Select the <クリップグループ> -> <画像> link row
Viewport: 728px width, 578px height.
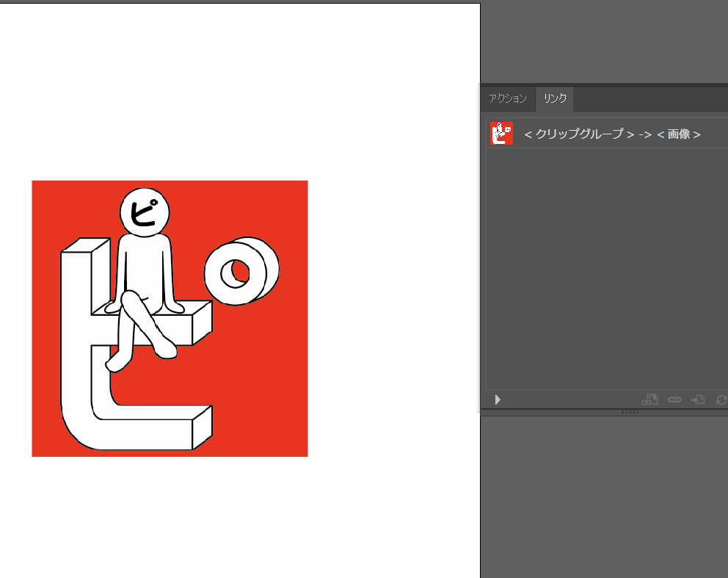608,134
